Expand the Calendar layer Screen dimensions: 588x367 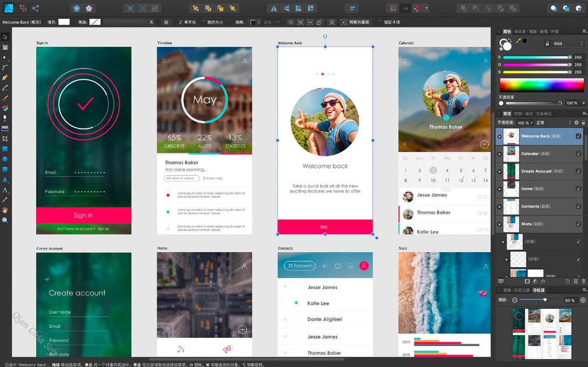pyautogui.click(x=500, y=154)
